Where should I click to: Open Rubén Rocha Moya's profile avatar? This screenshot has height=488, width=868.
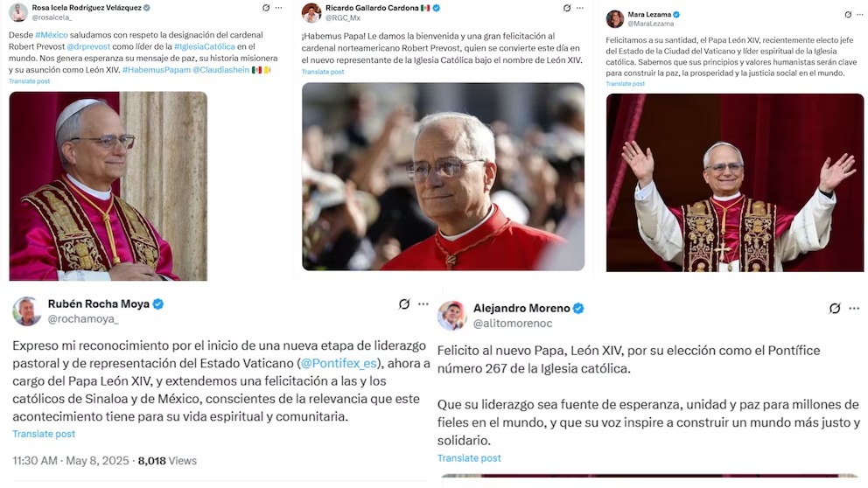[x=26, y=311]
